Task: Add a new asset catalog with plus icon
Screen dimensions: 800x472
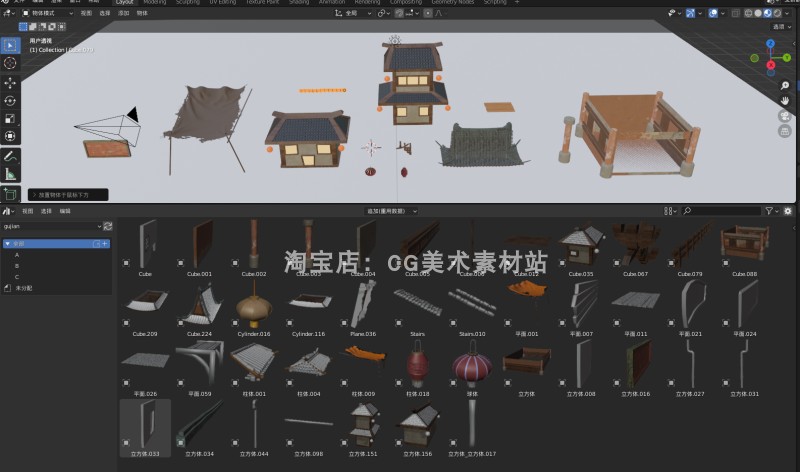Action: [x=105, y=244]
